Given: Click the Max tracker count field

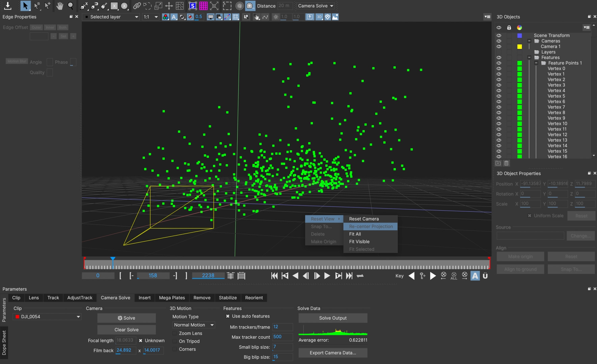Looking at the screenshot, I should pos(282,337).
